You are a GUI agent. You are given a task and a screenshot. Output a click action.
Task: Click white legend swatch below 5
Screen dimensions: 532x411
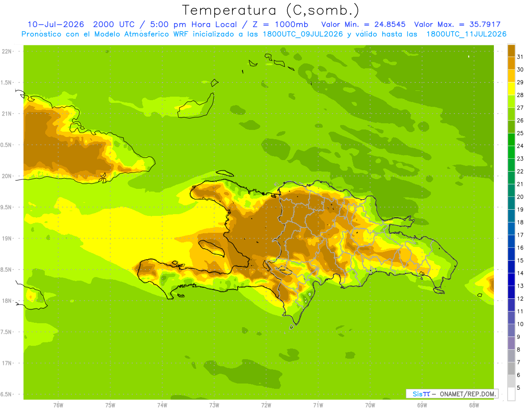click(x=511, y=394)
